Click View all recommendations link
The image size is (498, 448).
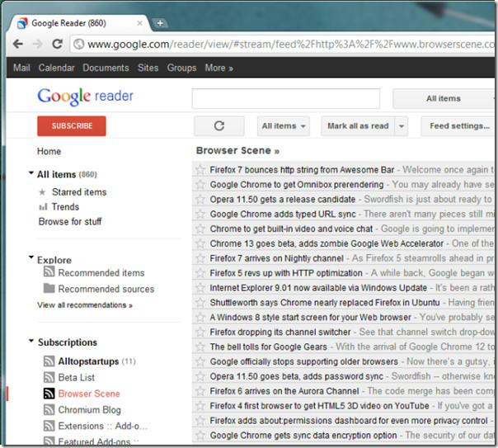(x=85, y=305)
